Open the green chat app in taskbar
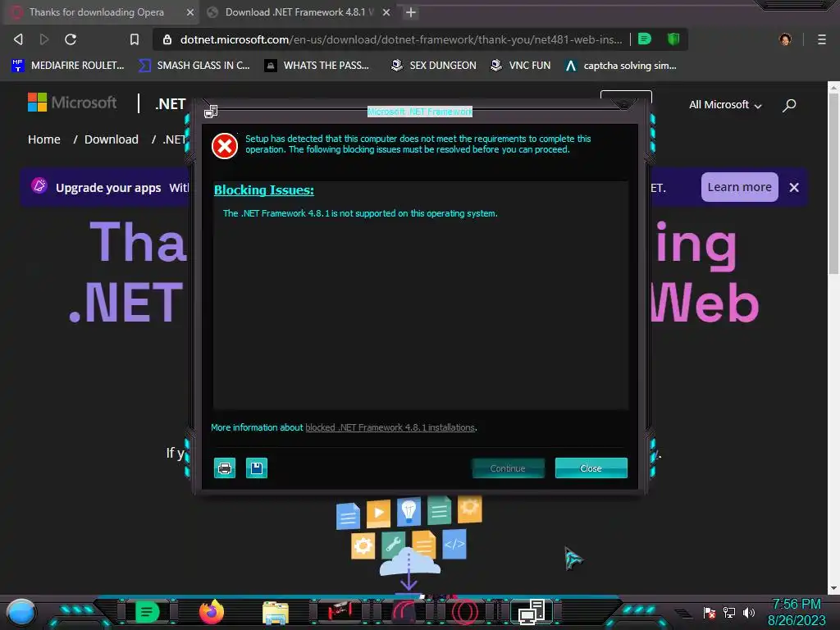The image size is (840, 630). point(148,612)
